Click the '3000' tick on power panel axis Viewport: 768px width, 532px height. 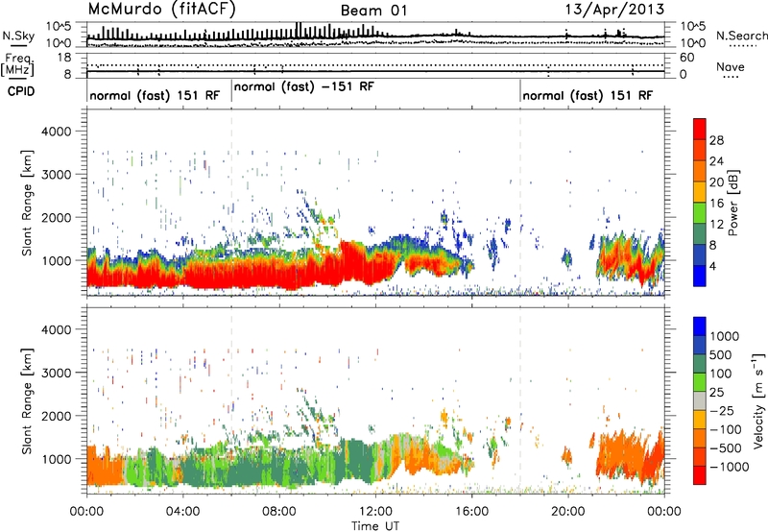click(57, 175)
